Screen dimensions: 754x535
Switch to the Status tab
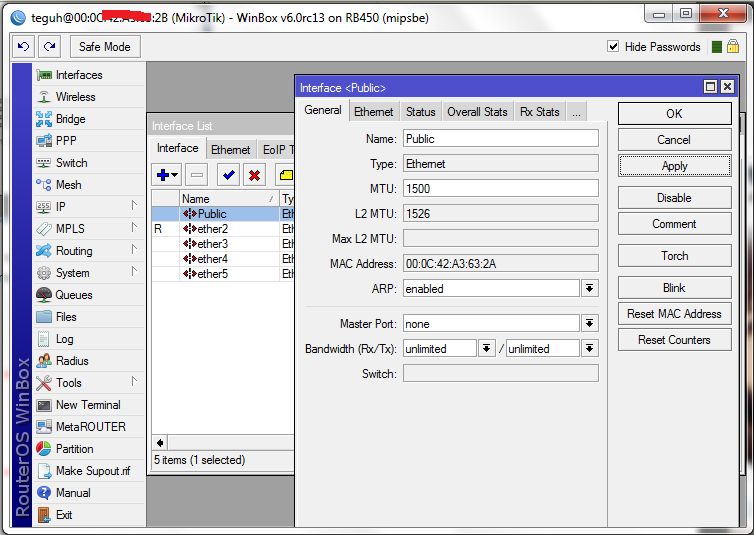[x=421, y=112]
